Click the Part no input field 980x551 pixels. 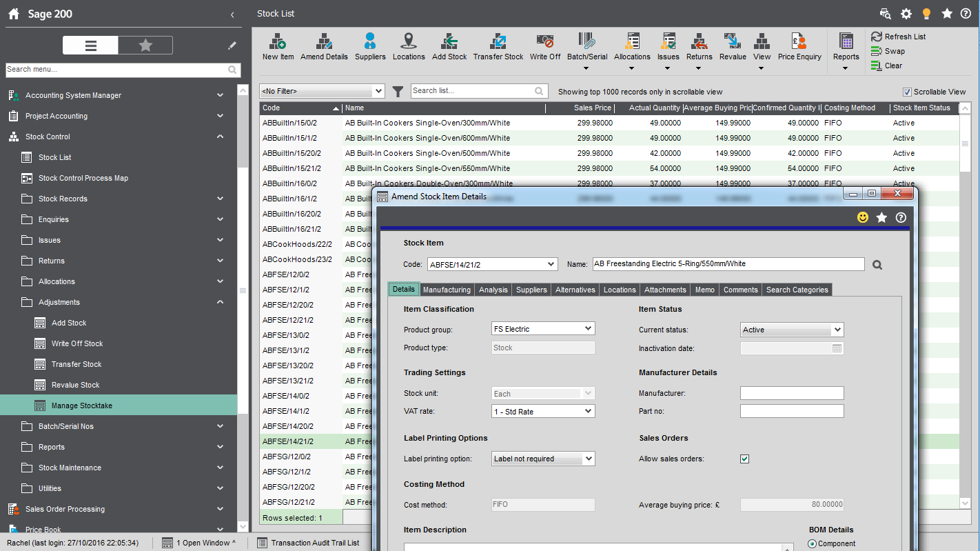(792, 411)
